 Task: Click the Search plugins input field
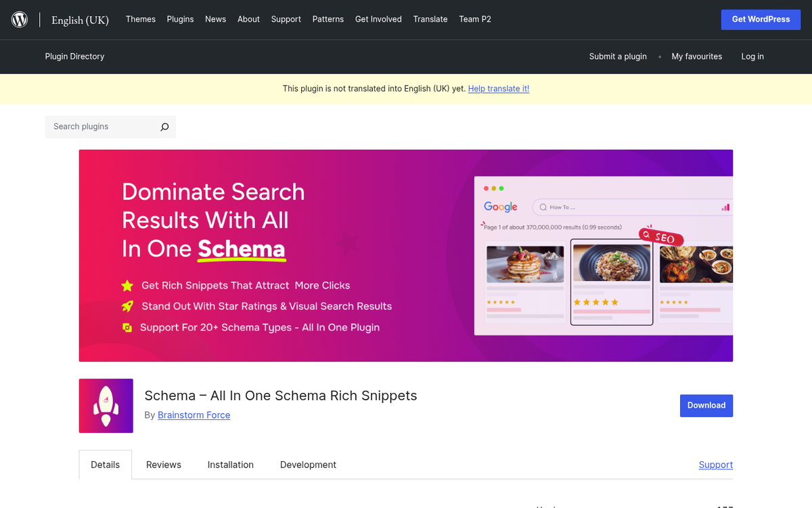pyautogui.click(x=101, y=127)
